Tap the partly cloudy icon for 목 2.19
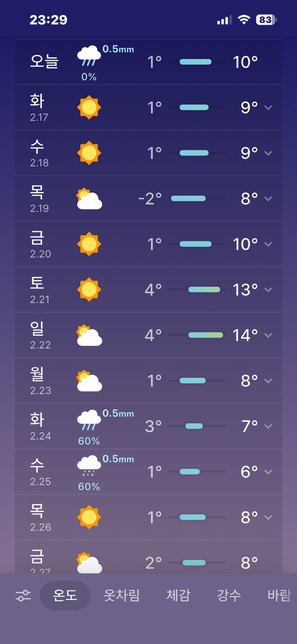The image size is (297, 644). (89, 199)
